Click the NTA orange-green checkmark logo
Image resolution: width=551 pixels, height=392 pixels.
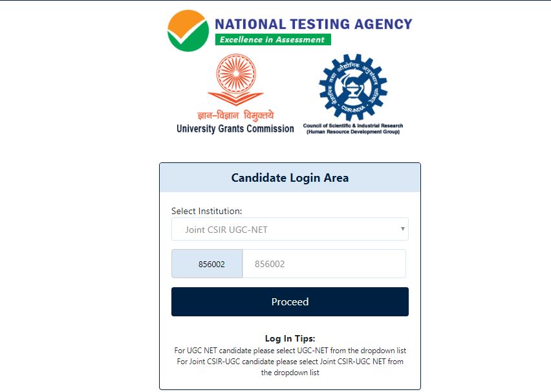click(188, 31)
